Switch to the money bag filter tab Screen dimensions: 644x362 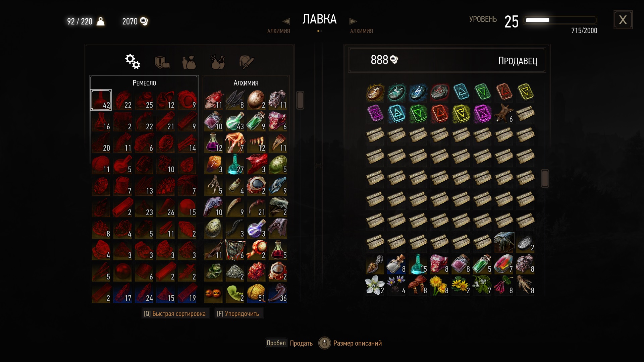tap(189, 62)
